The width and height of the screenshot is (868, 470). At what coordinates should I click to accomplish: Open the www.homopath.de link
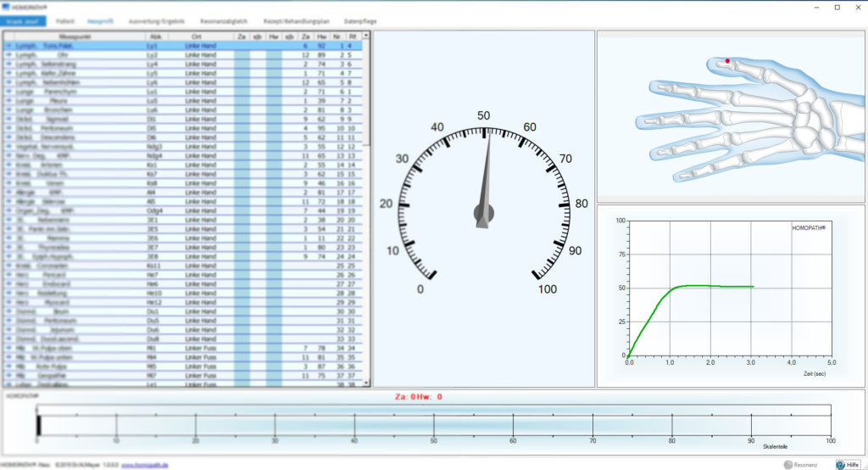pos(144,465)
